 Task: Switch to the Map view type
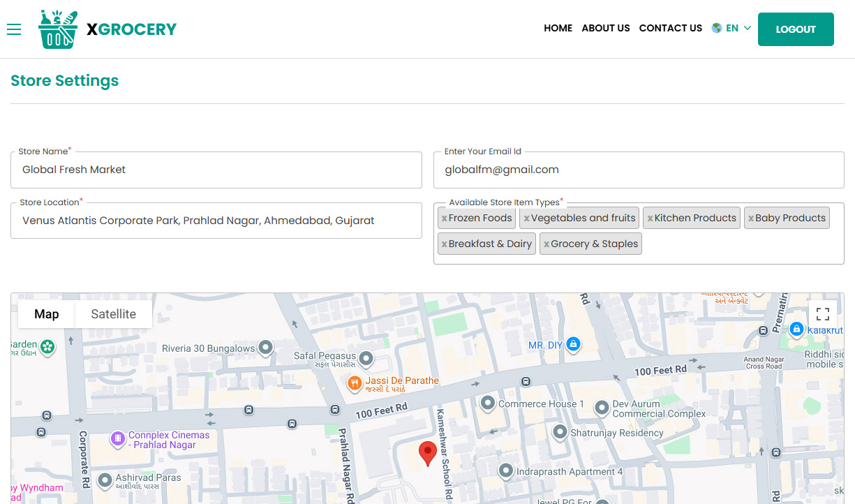pyautogui.click(x=47, y=314)
